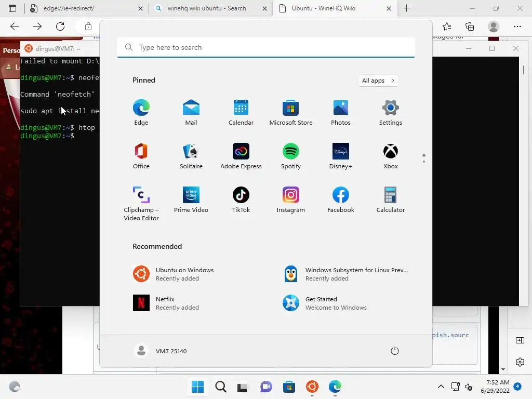532x399 pixels.
Task: Open Chat on the taskbar
Action: [266, 387]
